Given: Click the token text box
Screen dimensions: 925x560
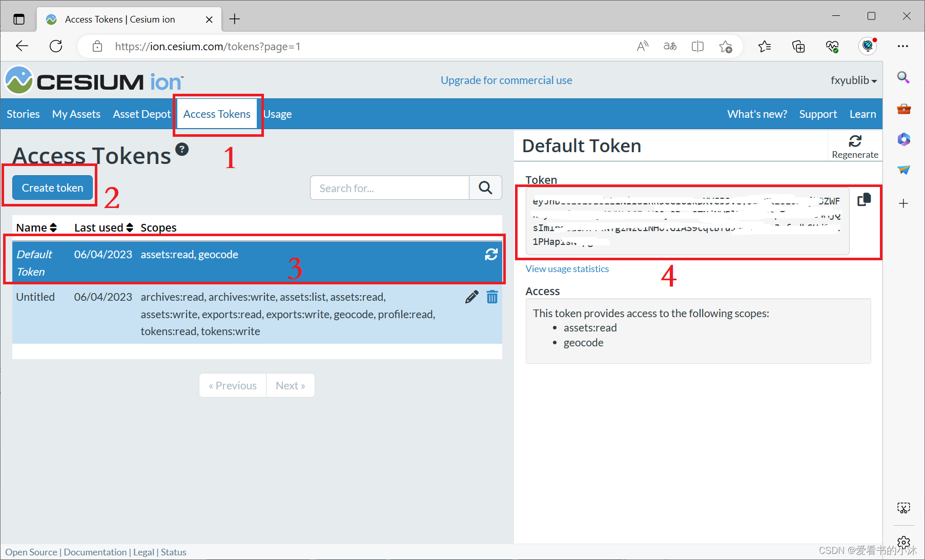Looking at the screenshot, I should 687,221.
